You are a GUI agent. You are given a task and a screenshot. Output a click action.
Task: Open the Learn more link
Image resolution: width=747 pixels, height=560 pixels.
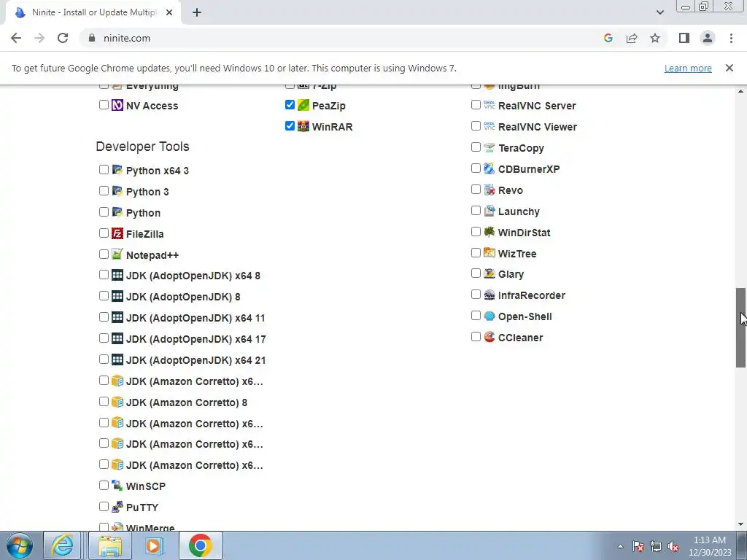[x=688, y=68]
